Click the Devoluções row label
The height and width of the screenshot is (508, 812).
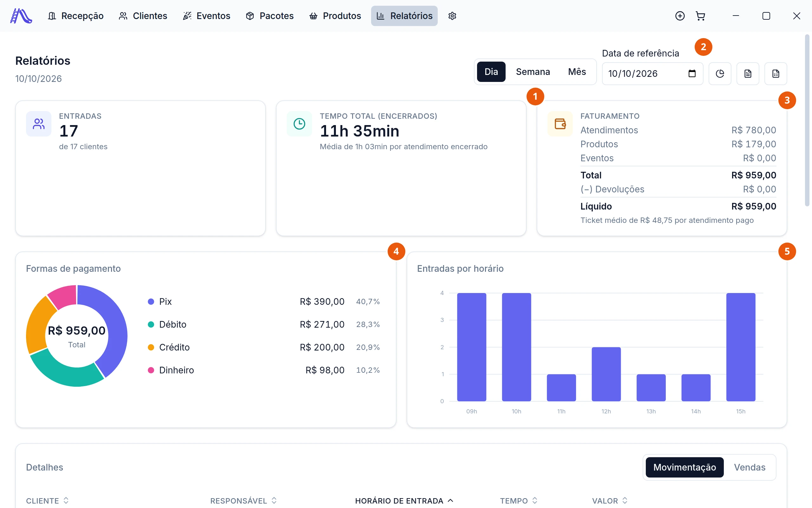(x=612, y=189)
